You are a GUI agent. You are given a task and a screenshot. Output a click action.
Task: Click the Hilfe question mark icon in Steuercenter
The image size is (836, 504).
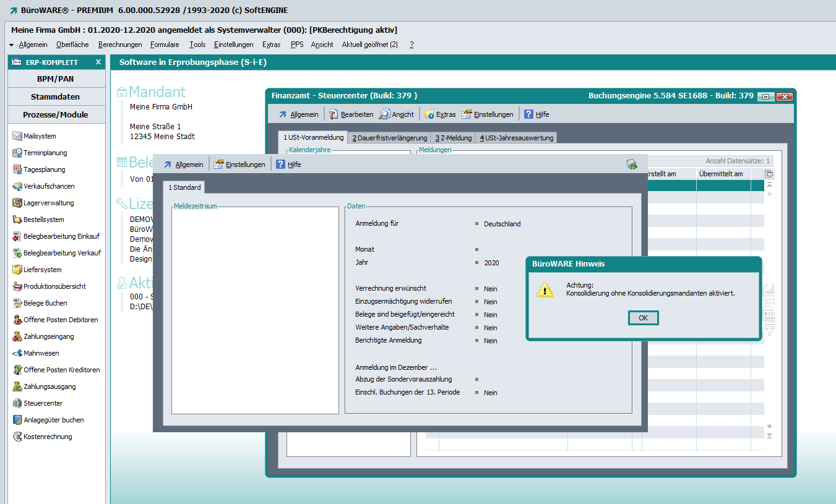tap(528, 114)
